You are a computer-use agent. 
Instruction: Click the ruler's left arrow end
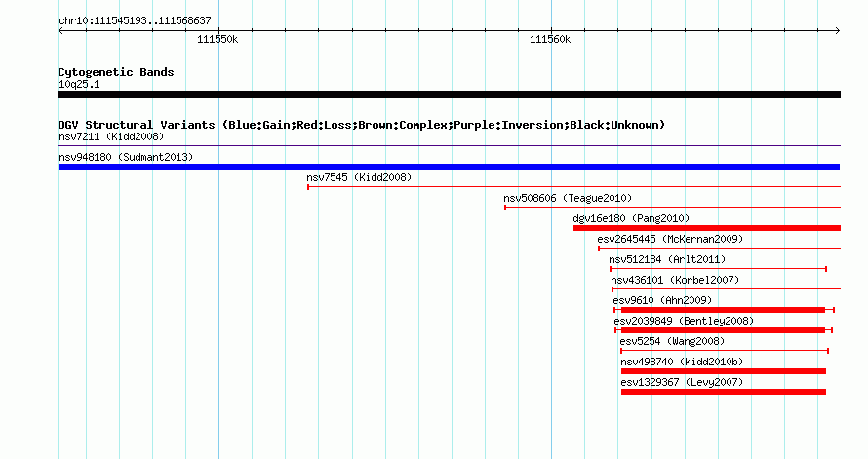coord(60,30)
